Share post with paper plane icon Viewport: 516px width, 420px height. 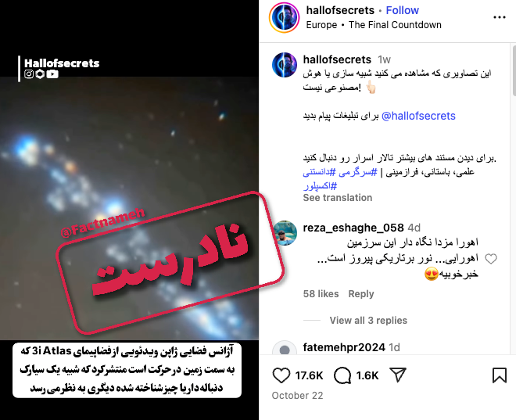point(398,375)
